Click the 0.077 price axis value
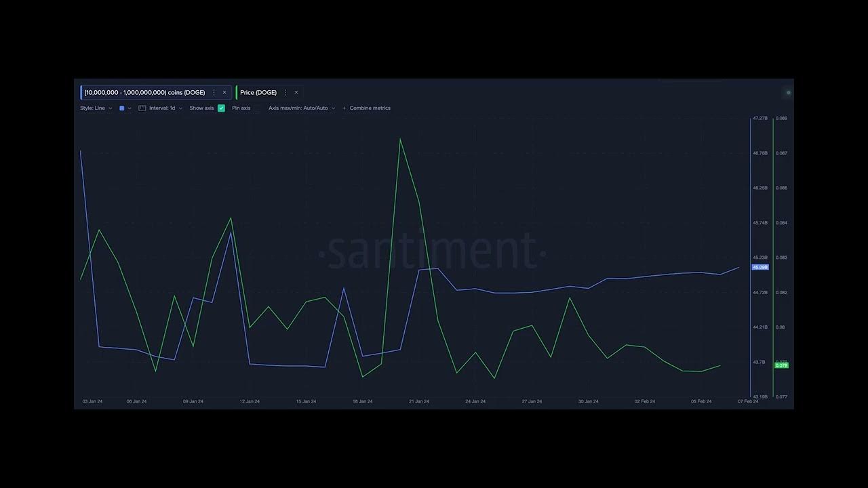The height and width of the screenshot is (488, 868). [x=781, y=396]
